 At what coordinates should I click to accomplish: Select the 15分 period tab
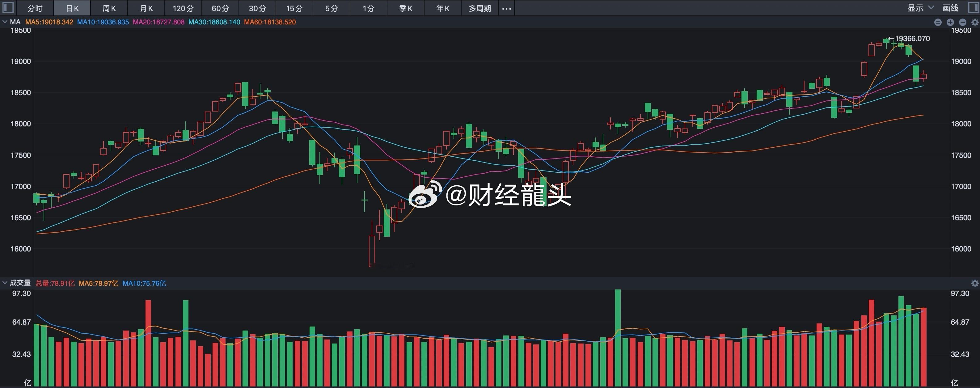click(294, 8)
